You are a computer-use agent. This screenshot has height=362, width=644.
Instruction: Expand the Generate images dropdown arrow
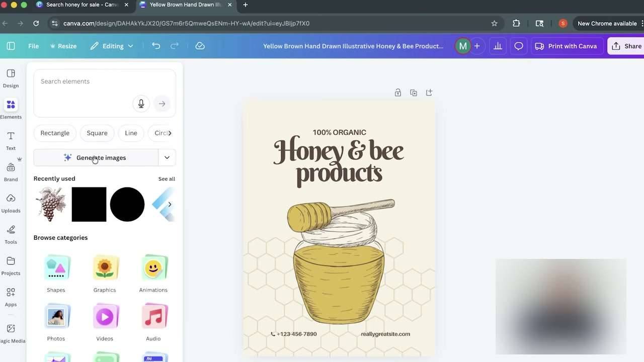click(167, 157)
